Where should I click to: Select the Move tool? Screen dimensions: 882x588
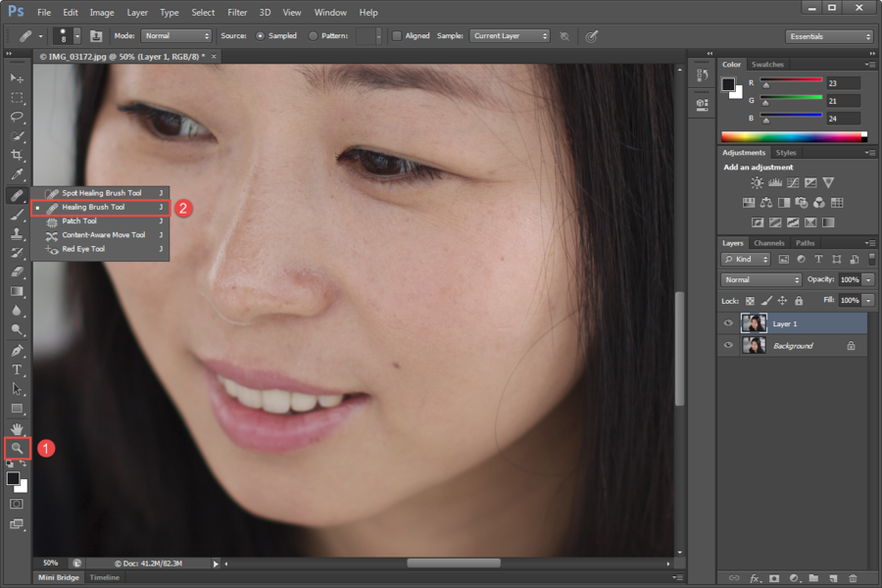[x=17, y=78]
